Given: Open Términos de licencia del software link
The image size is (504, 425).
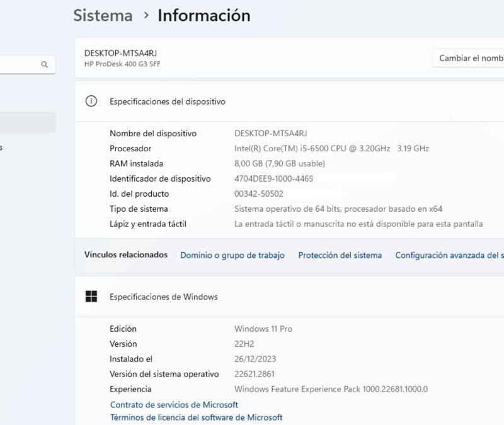Looking at the screenshot, I should click(196, 417).
